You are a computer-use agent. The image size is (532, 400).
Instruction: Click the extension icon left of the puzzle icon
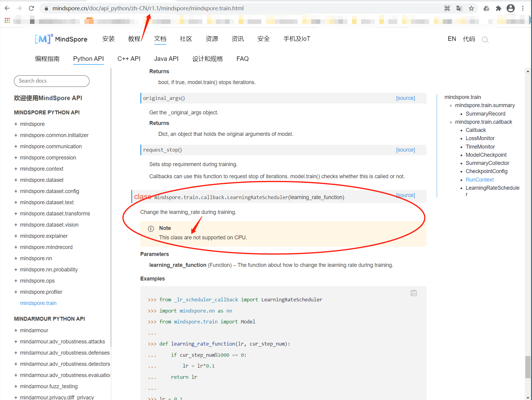click(x=486, y=8)
